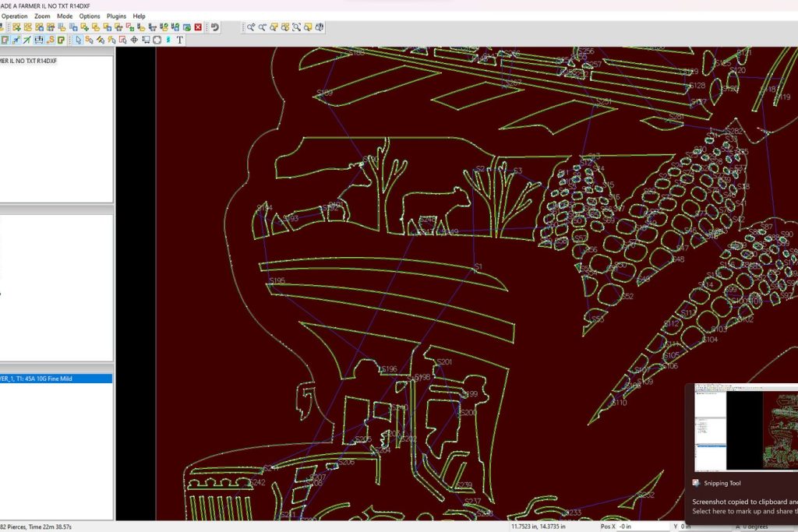Open the Mode menu
This screenshot has width=798, height=532.
tap(65, 16)
